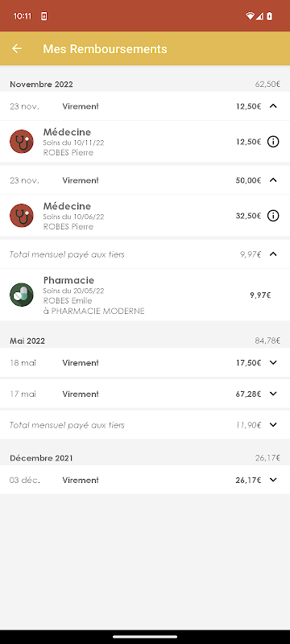Tap the Novembre 2022 section header

coord(42,85)
